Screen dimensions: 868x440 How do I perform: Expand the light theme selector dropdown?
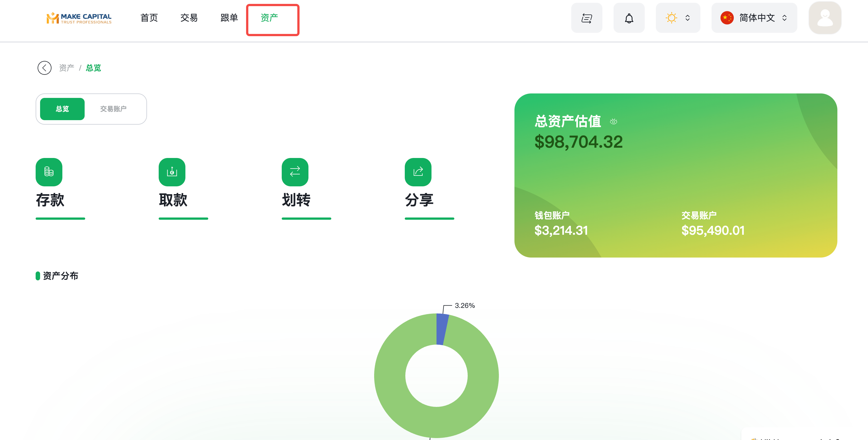(678, 18)
